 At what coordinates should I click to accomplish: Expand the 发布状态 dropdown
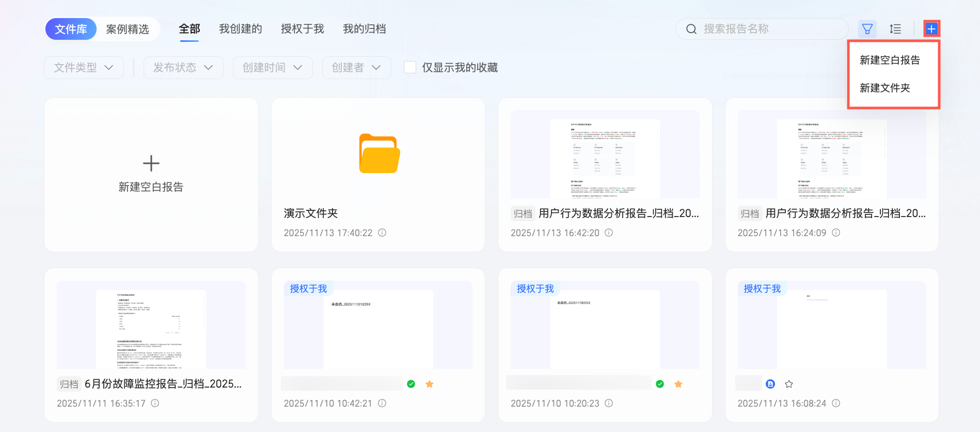(x=183, y=68)
